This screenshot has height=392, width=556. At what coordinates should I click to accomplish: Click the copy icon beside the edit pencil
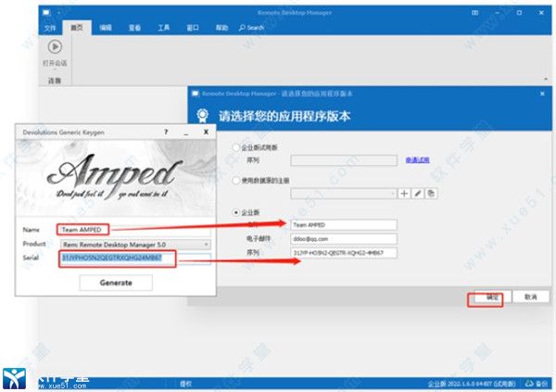(x=431, y=193)
